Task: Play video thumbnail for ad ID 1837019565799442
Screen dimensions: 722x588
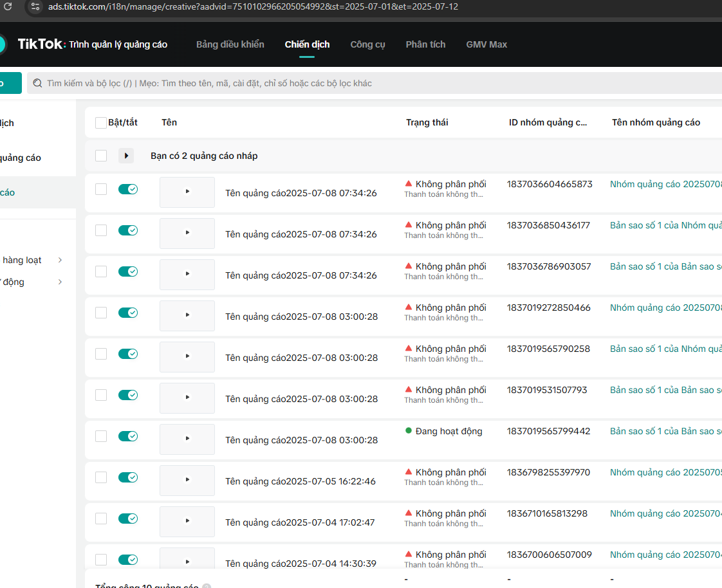Action: tap(187, 439)
